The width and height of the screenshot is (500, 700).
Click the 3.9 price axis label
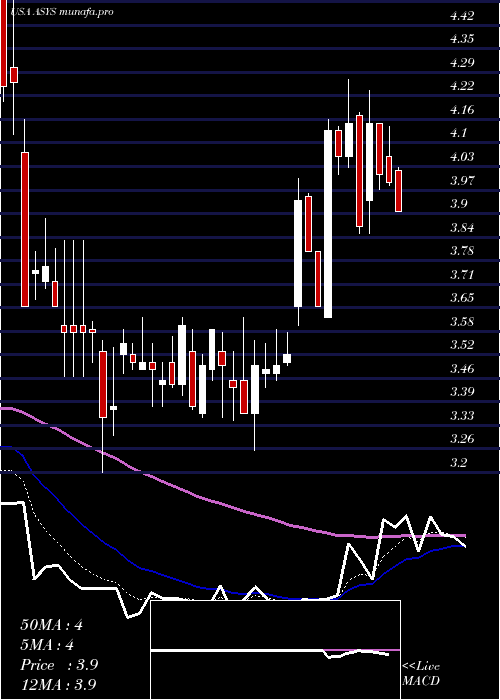point(459,204)
